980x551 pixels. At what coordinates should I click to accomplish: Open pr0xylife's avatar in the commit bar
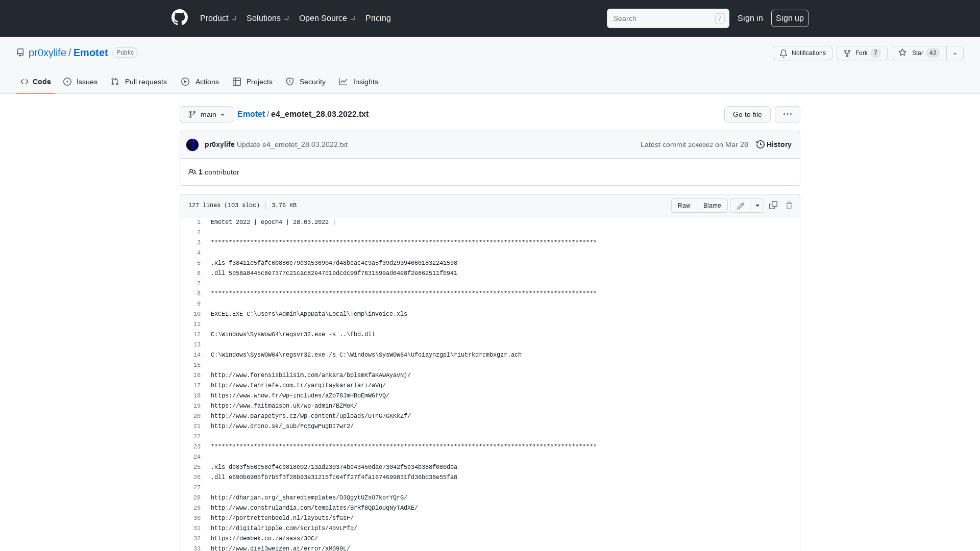coord(192,145)
